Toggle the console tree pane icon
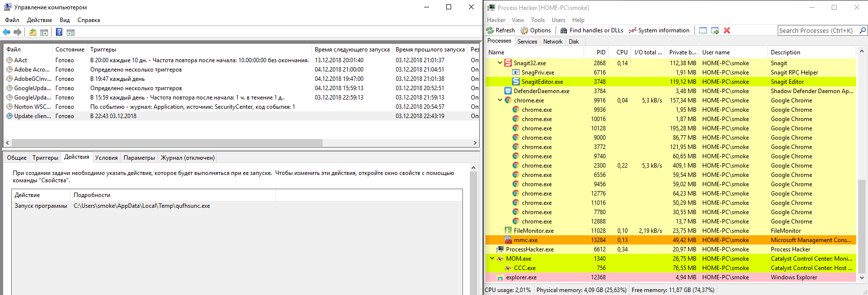 tap(44, 32)
